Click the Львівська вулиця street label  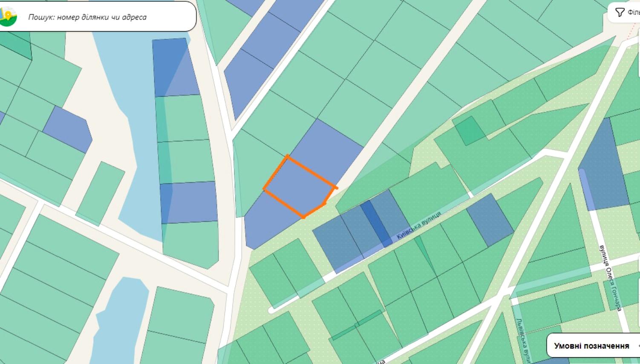point(523,341)
